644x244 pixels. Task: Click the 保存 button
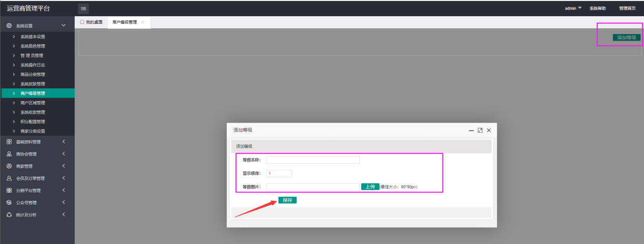pos(287,200)
